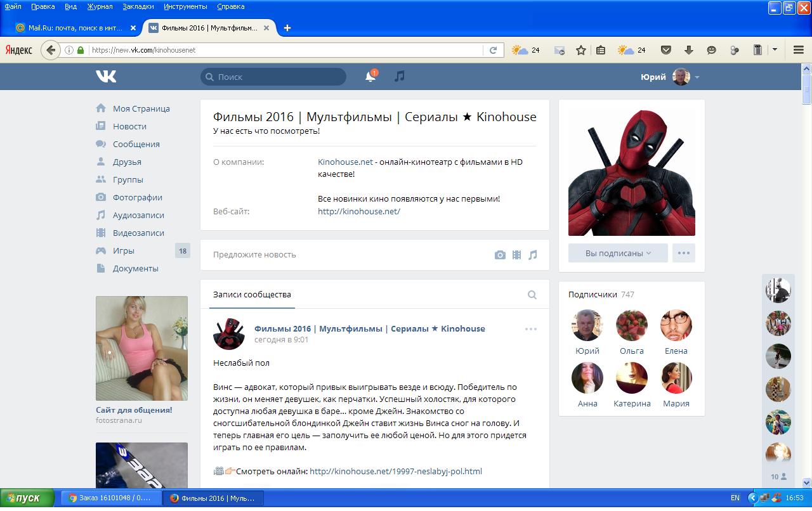Image resolution: width=812 pixels, height=511 pixels.
Task: Open the Файл menu
Action: (x=13, y=6)
